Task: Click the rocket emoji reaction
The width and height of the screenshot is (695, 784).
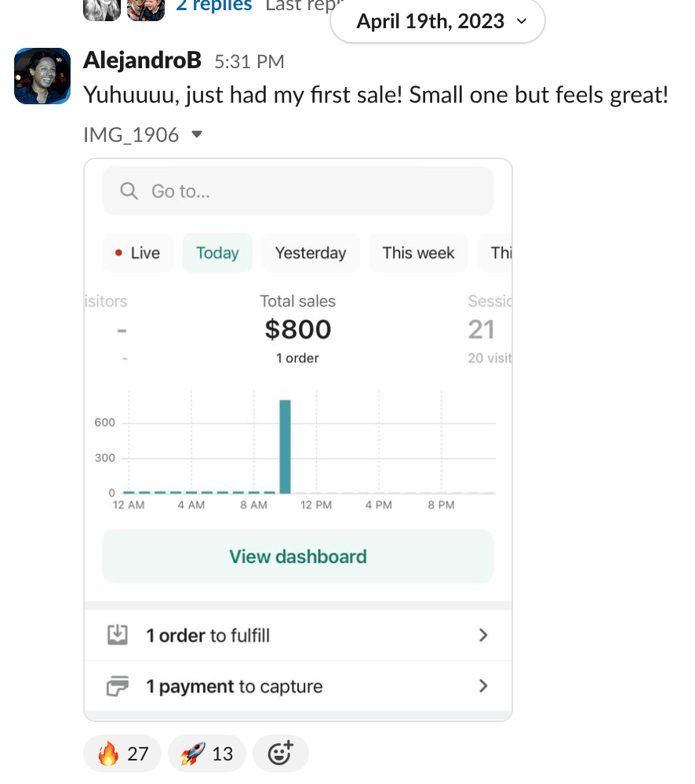Action: coord(207,753)
